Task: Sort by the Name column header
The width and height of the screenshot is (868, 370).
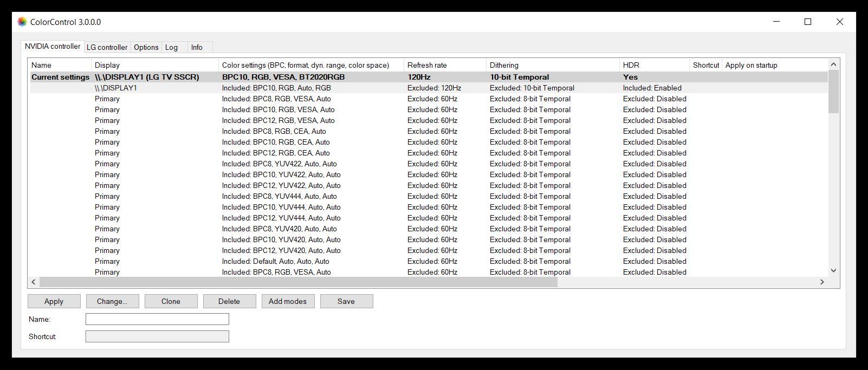Action: coord(60,65)
